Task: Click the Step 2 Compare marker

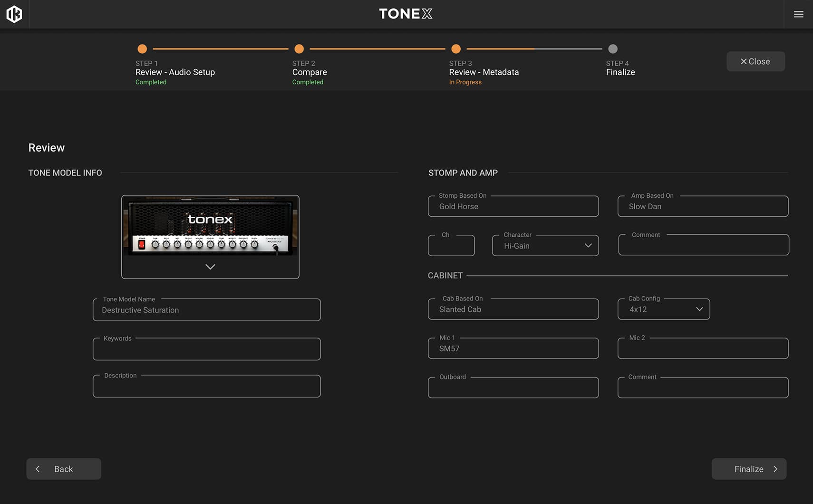Action: tap(299, 49)
